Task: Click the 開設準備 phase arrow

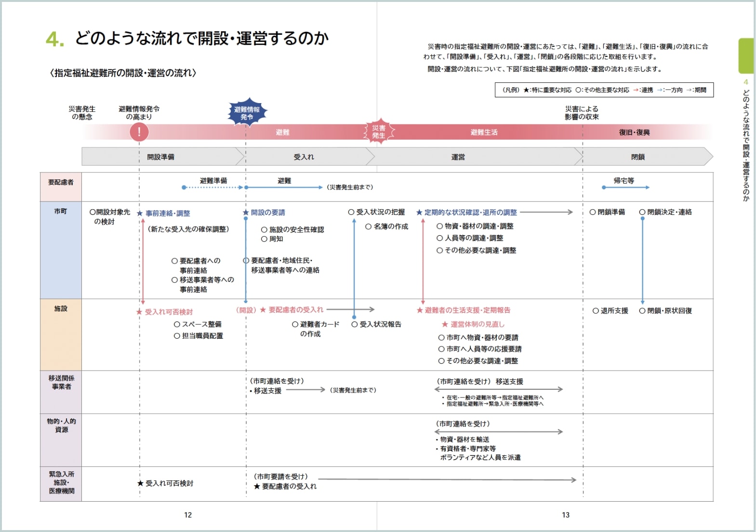Action: point(161,157)
